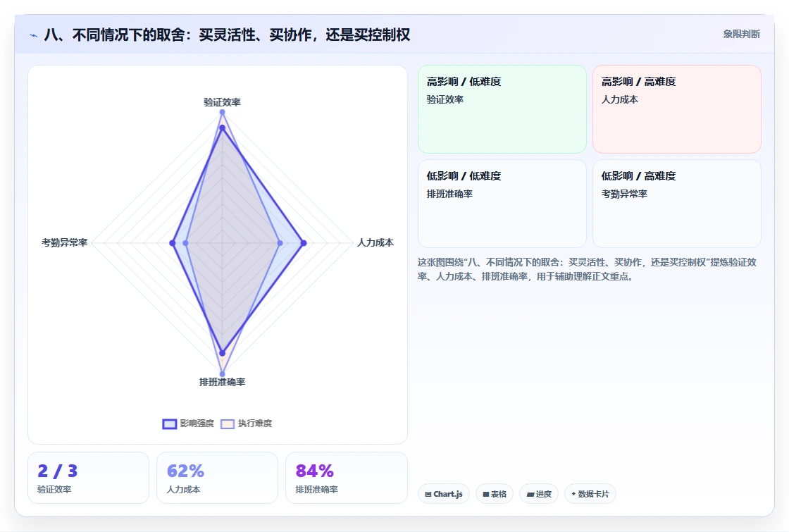789x532 pixels.
Task: Click the lightning icon beside section title
Action: [34, 35]
